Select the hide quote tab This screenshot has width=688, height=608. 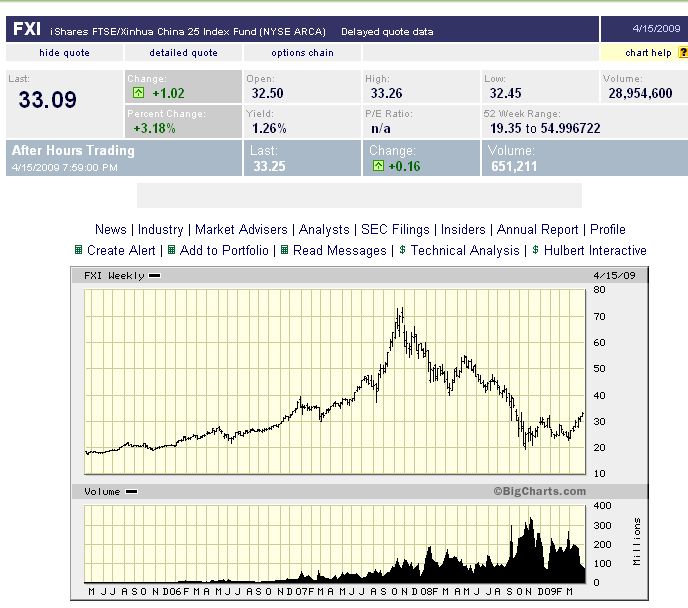coord(64,53)
